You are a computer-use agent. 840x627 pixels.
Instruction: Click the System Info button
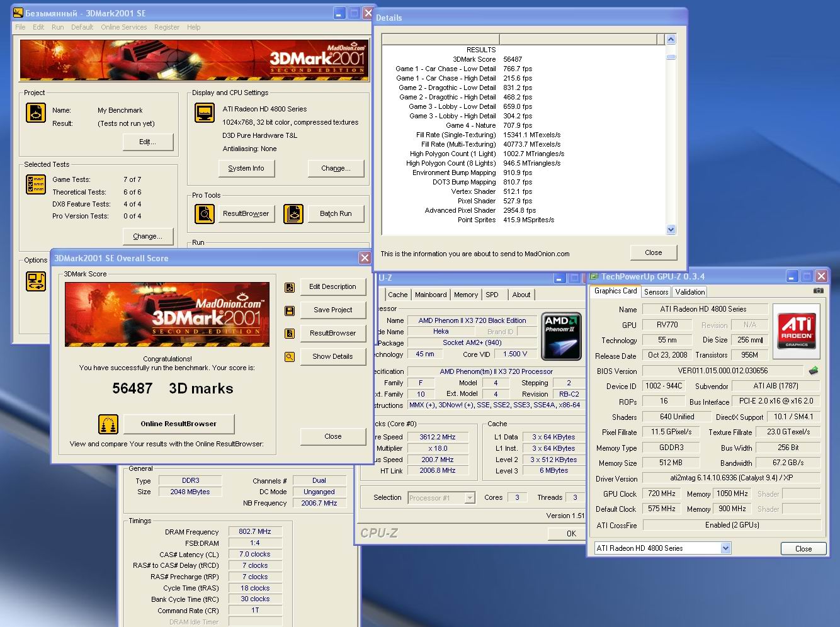(x=246, y=169)
